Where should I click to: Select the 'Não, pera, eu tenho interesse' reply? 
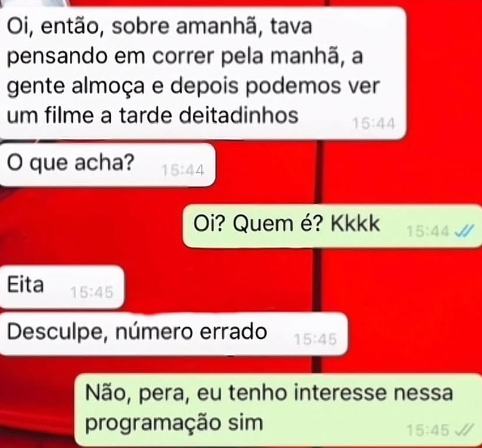click(x=278, y=410)
